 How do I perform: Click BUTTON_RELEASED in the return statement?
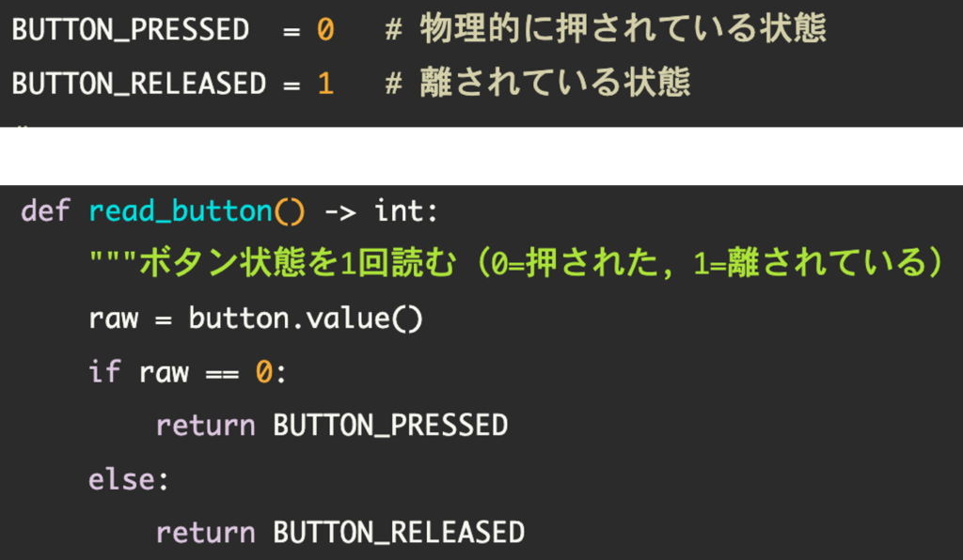pos(399,533)
